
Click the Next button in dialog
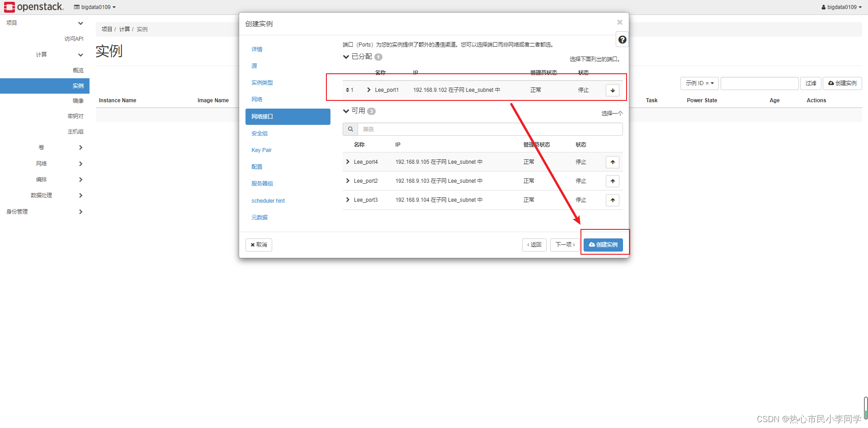tap(565, 245)
